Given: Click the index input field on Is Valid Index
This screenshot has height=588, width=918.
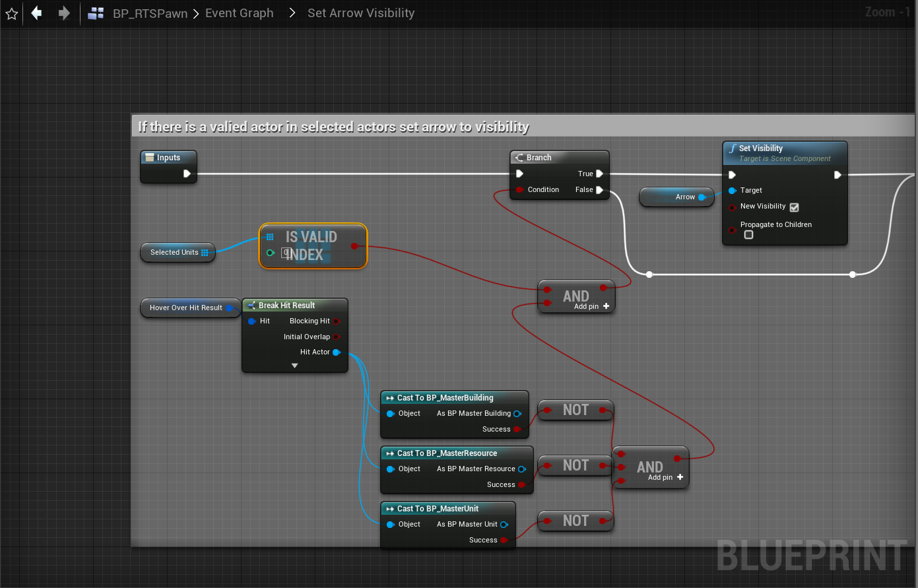Looking at the screenshot, I should click(x=286, y=253).
